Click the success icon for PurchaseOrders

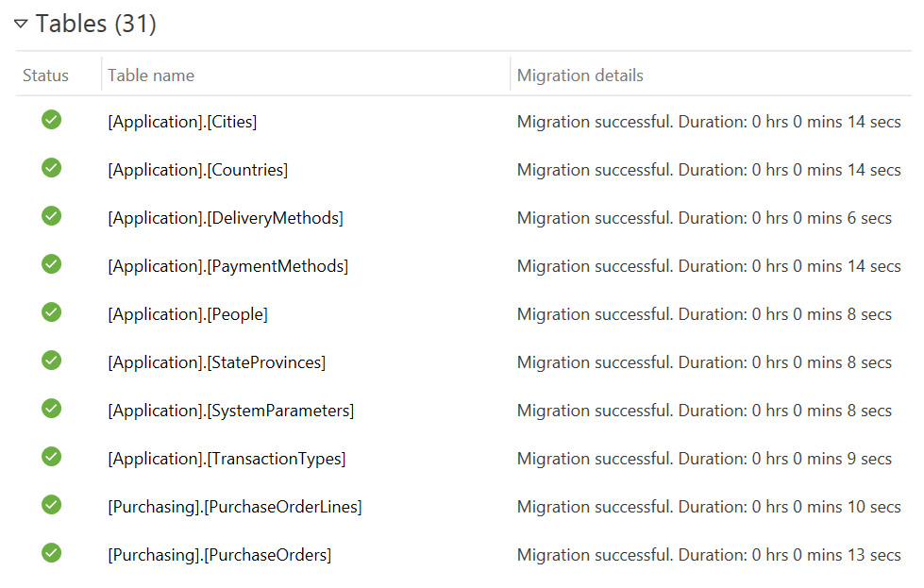pyautogui.click(x=52, y=553)
